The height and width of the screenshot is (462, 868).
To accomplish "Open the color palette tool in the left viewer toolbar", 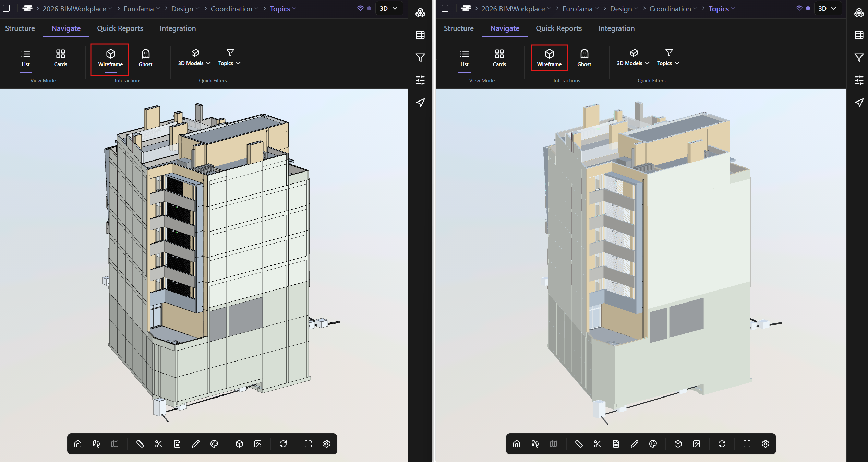I will click(214, 444).
